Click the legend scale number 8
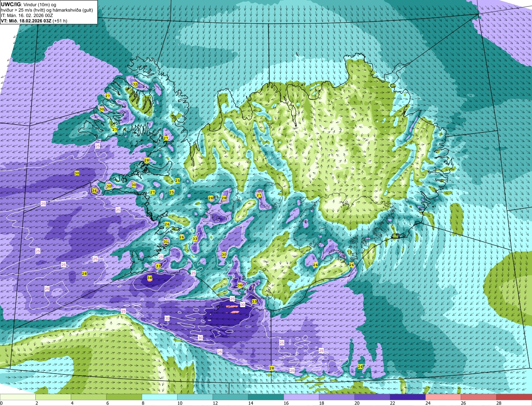Image resolution: width=532 pixels, height=406 pixels. [143, 403]
